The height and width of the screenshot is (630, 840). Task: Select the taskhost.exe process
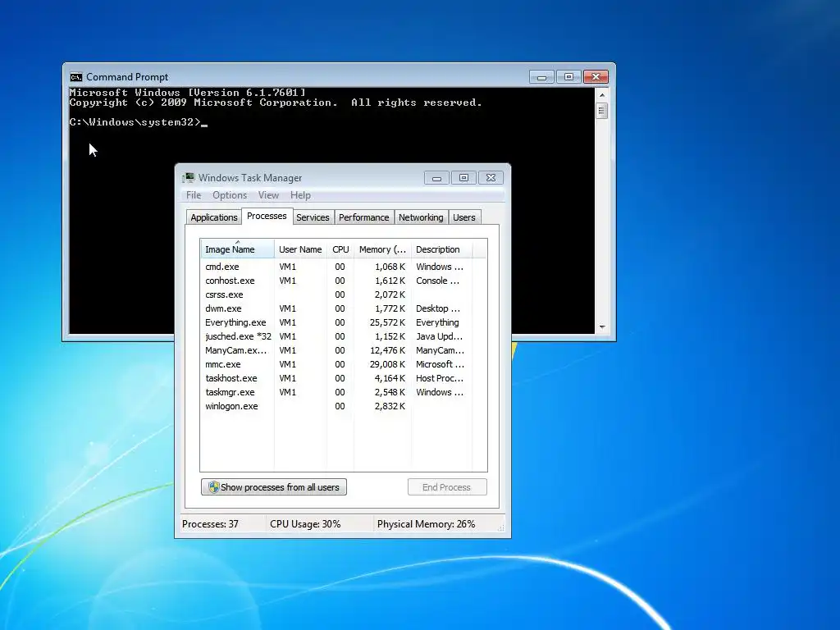click(344, 378)
